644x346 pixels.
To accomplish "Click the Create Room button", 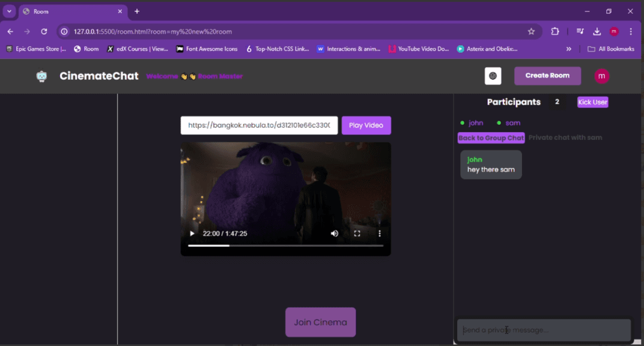I will pyautogui.click(x=547, y=76).
